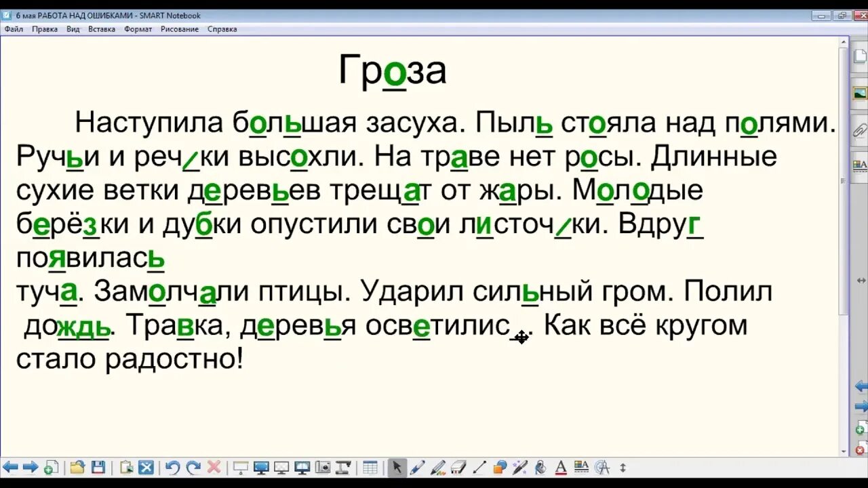Screen dimensions: 868x488
Task: Show the screen shade icon
Action: (240, 467)
